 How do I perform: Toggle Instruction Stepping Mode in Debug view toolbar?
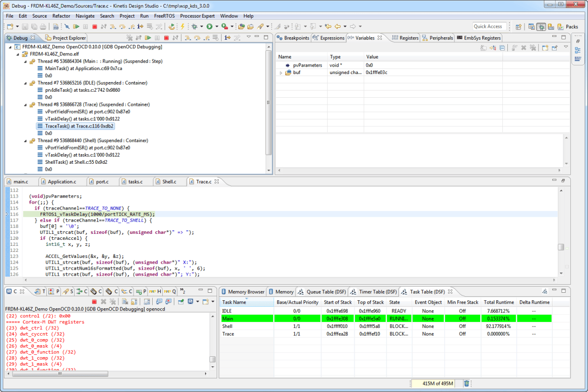[228, 38]
